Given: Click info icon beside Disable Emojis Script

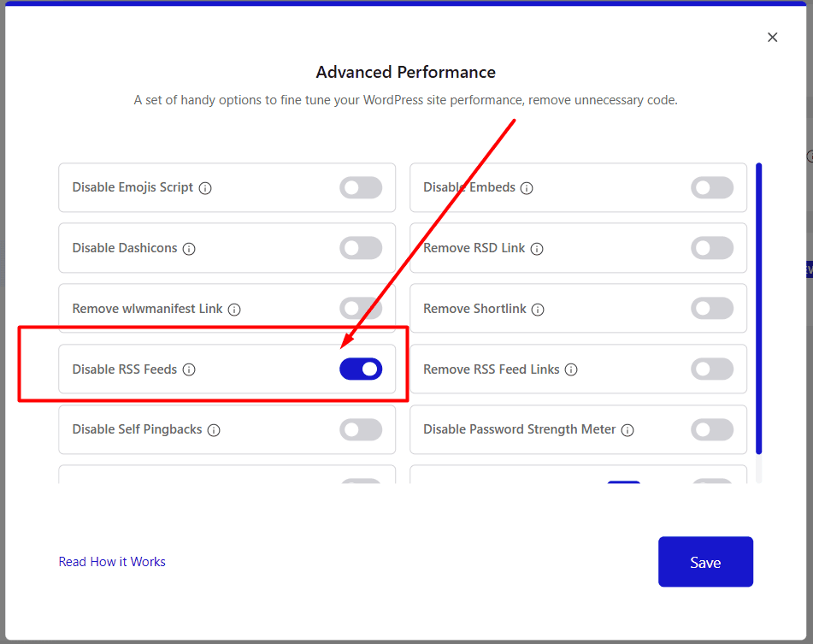Looking at the screenshot, I should coord(205,188).
